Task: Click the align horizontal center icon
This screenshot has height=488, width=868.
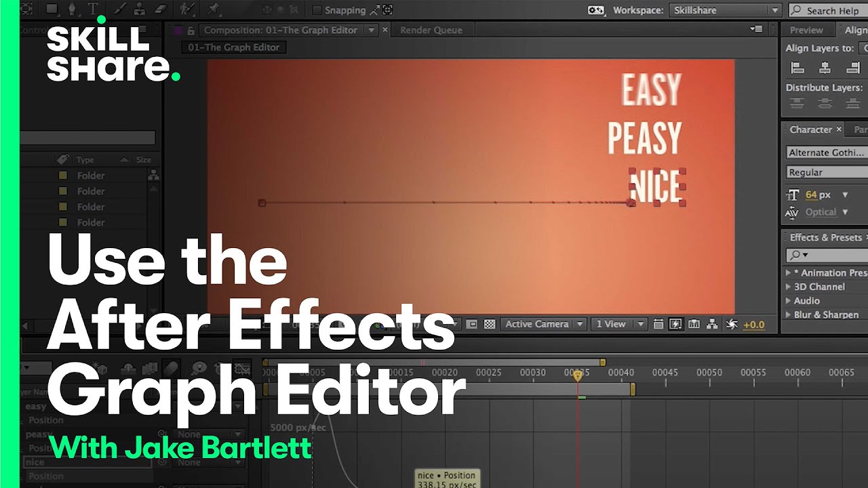Action: point(825,68)
